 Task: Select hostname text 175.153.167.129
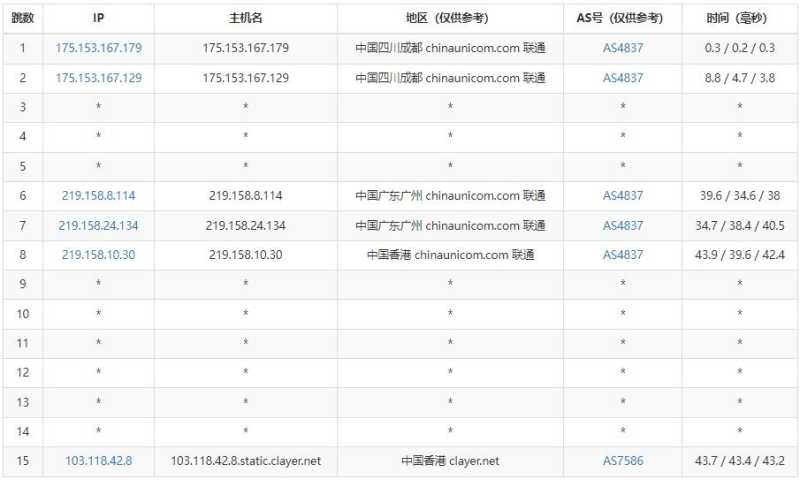[x=245, y=78]
